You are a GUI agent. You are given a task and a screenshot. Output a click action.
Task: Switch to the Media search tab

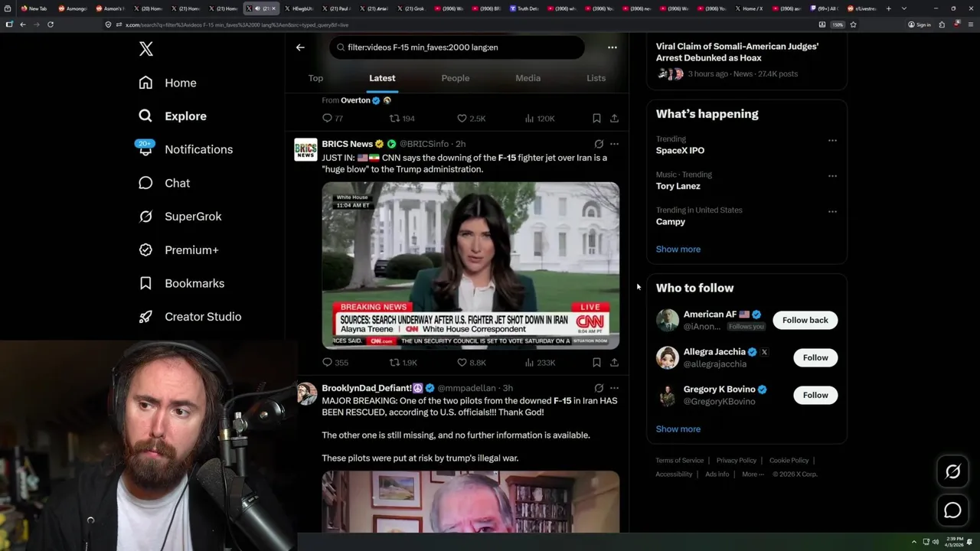tap(528, 78)
